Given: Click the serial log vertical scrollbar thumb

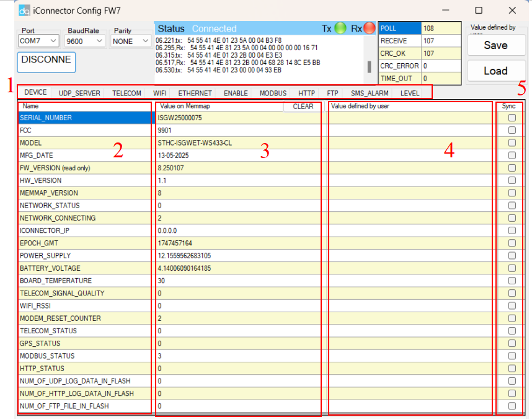Looking at the screenshot, I should coord(369,67).
